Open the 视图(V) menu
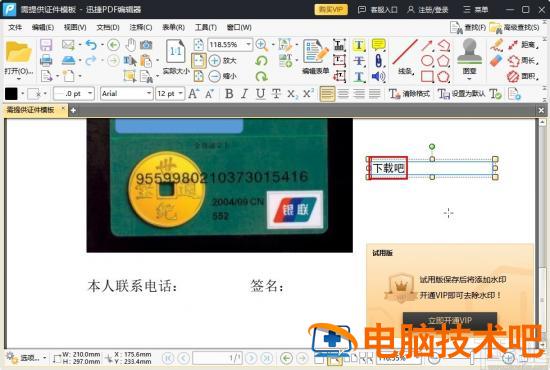Image resolution: width=550 pixels, height=370 pixels. coord(75,27)
